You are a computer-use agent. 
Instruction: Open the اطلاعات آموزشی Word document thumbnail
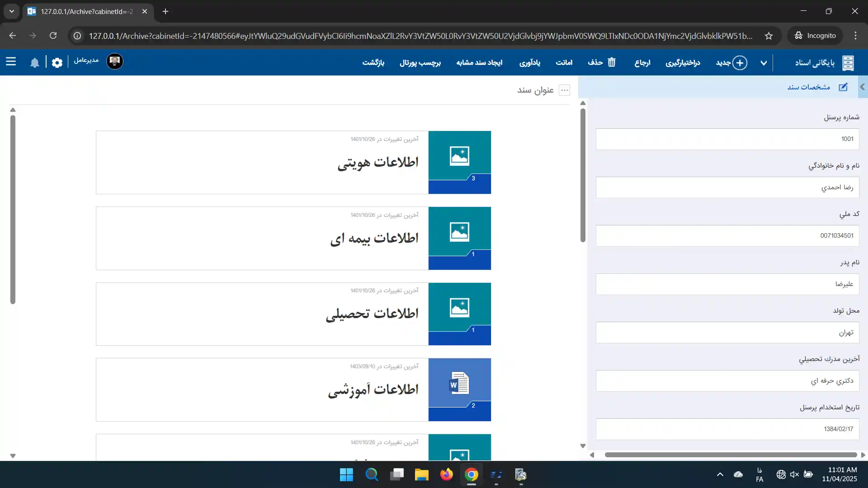point(459,384)
